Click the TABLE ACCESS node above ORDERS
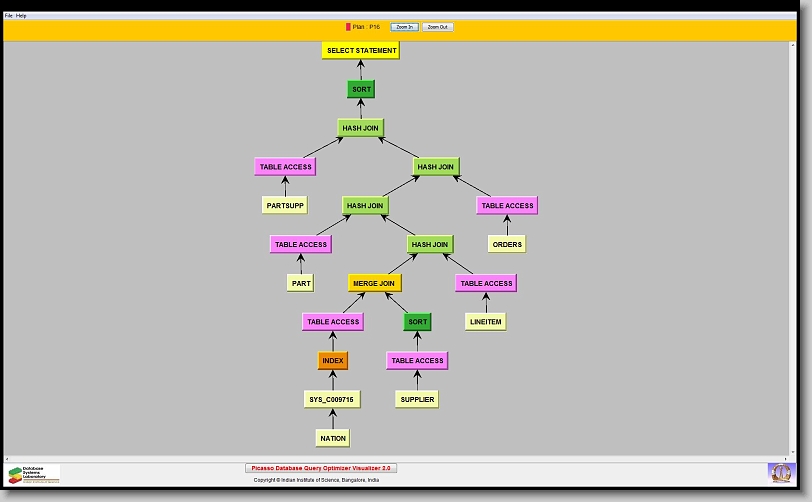 click(x=507, y=205)
